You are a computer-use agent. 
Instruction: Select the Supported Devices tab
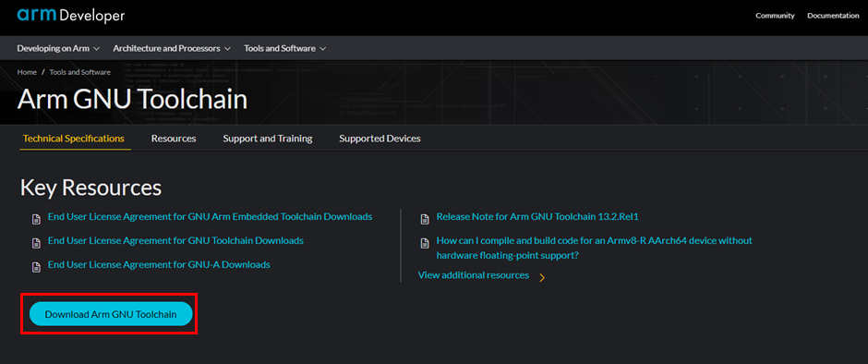(x=380, y=139)
